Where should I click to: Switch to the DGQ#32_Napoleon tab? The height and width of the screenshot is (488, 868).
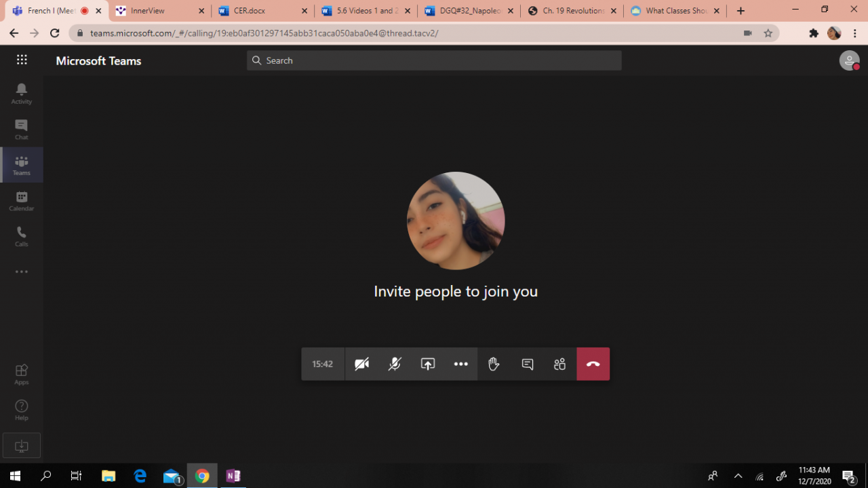(x=469, y=11)
